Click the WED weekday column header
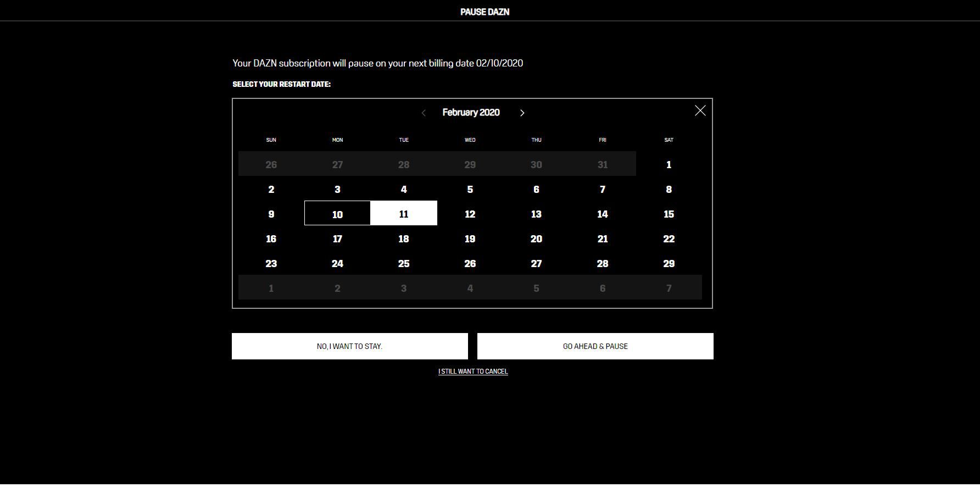The height and width of the screenshot is (488, 980). coord(470,140)
